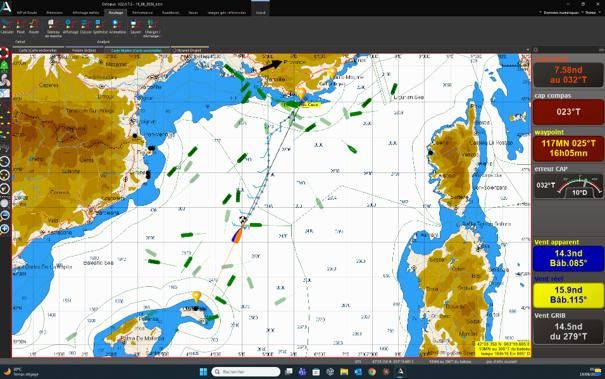Click the red life buoy man-overboard icon
The width and height of the screenshot is (605, 379).
tap(4, 52)
